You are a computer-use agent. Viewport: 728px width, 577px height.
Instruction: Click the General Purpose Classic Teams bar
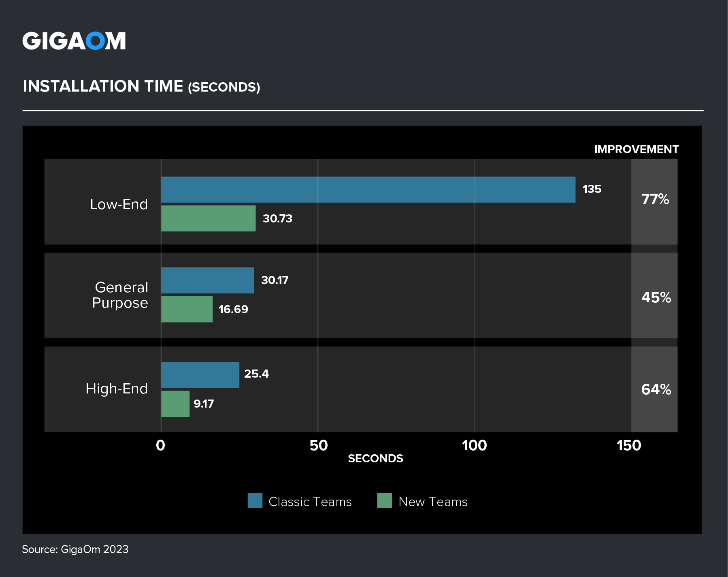[x=207, y=280]
